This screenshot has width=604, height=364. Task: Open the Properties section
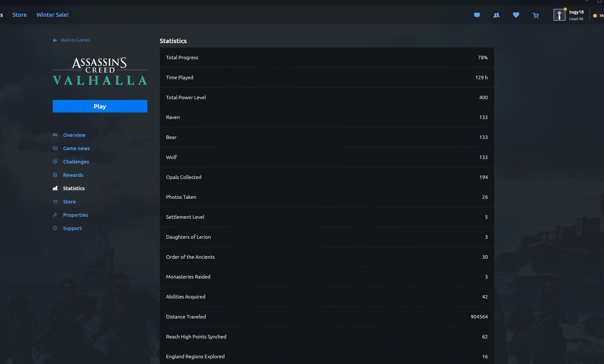click(x=76, y=215)
